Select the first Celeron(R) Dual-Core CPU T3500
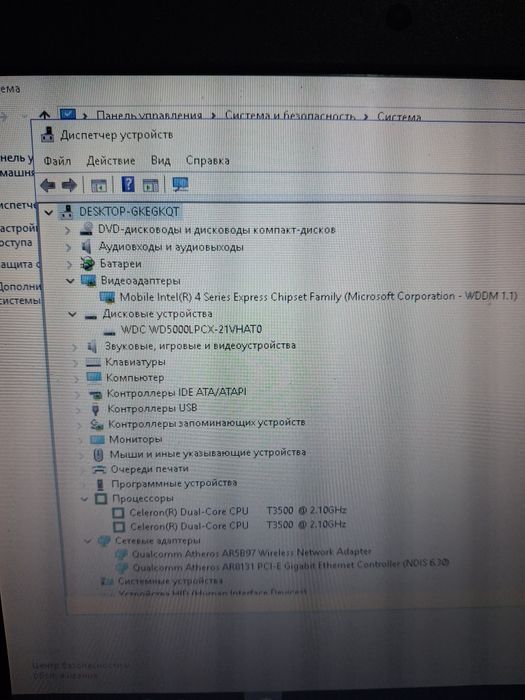This screenshot has width=525, height=700. (x=238, y=511)
